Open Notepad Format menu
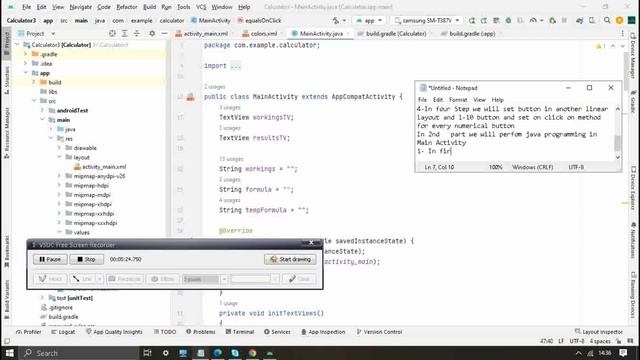The image size is (640, 360). 458,100
